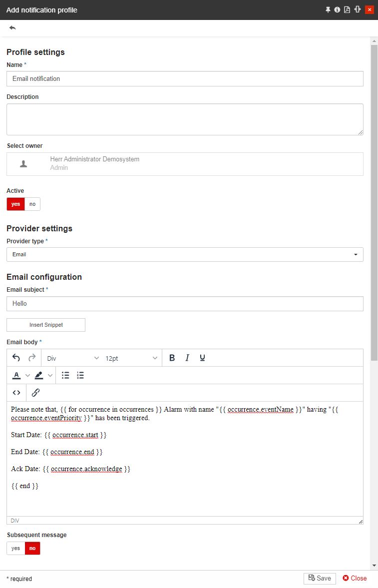The height and width of the screenshot is (588, 378).
Task: Apply underline formatting to email text
Action: [x=202, y=358]
